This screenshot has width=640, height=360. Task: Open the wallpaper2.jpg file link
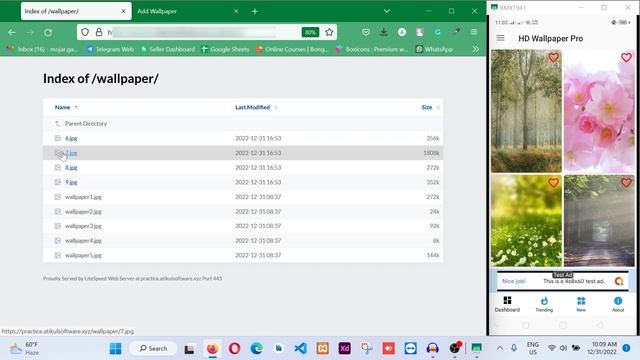pyautogui.click(x=83, y=211)
